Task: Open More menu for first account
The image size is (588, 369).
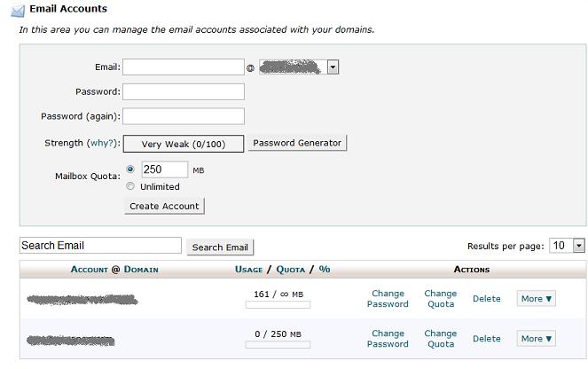Action: [537, 299]
